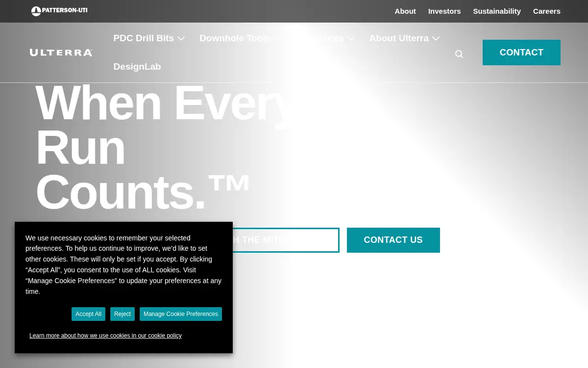Go to DesignLab page
Image resolution: width=588 pixels, height=368 pixels.
[137, 67]
